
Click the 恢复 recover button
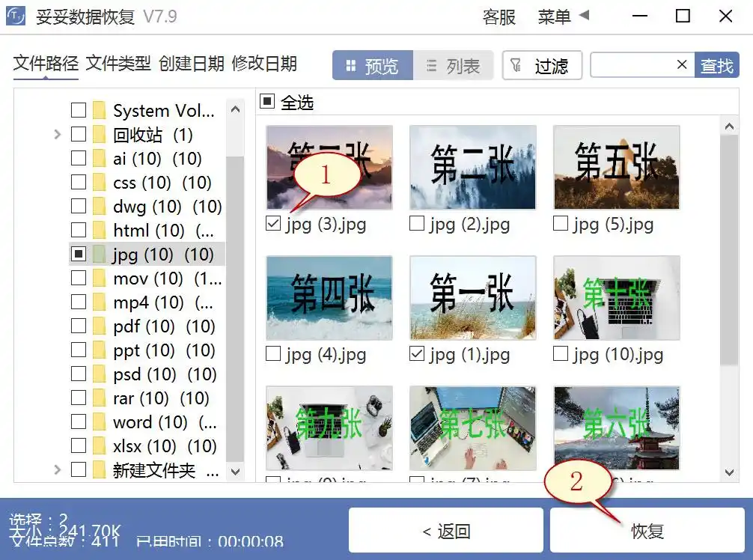pyautogui.click(x=648, y=530)
